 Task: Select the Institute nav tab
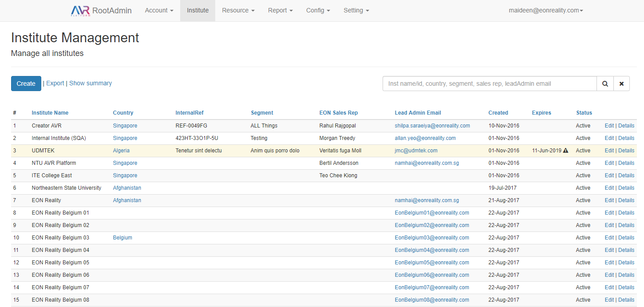tap(198, 11)
